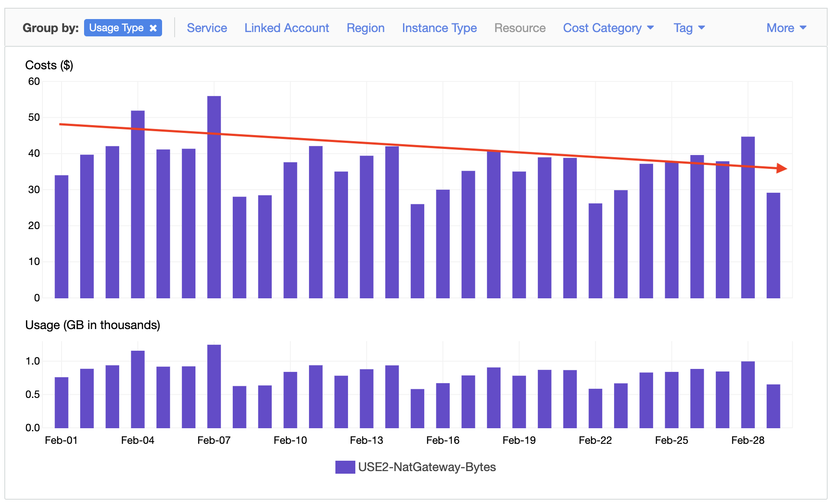This screenshot has height=504, width=832.
Task: Select Group by Region icon
Action: tap(365, 11)
